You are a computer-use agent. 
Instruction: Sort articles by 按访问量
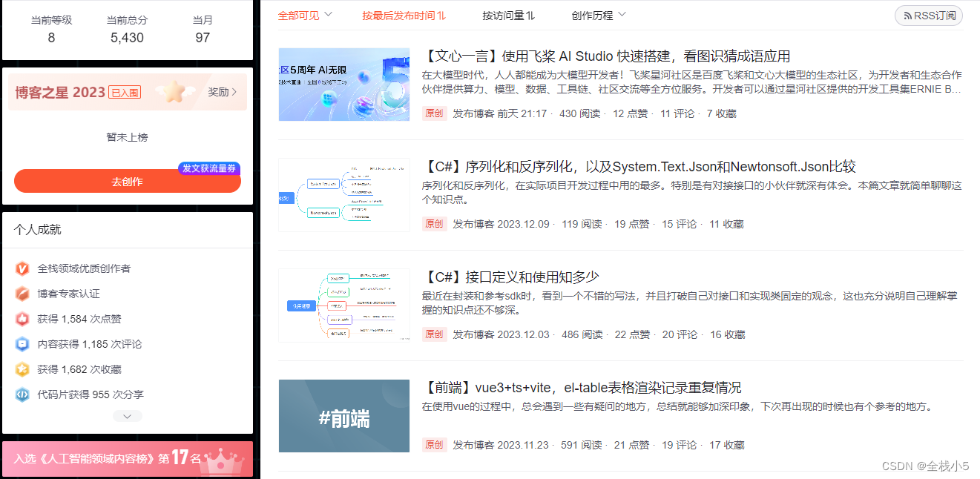(508, 15)
